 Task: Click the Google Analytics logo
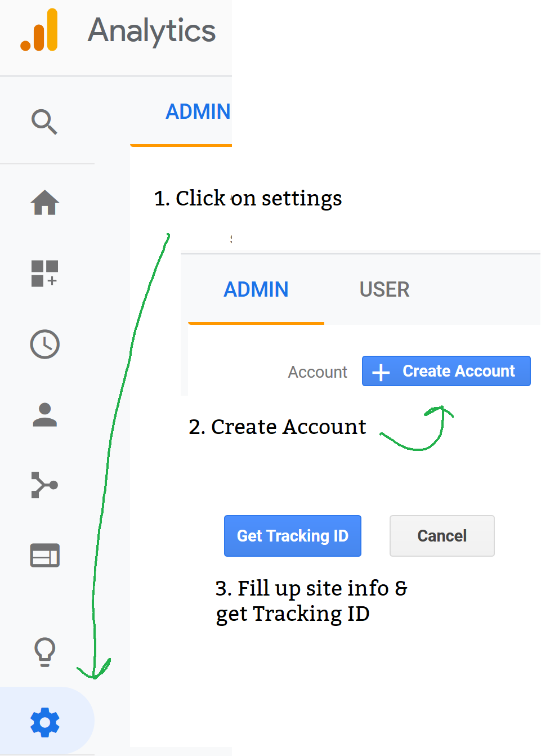38,31
